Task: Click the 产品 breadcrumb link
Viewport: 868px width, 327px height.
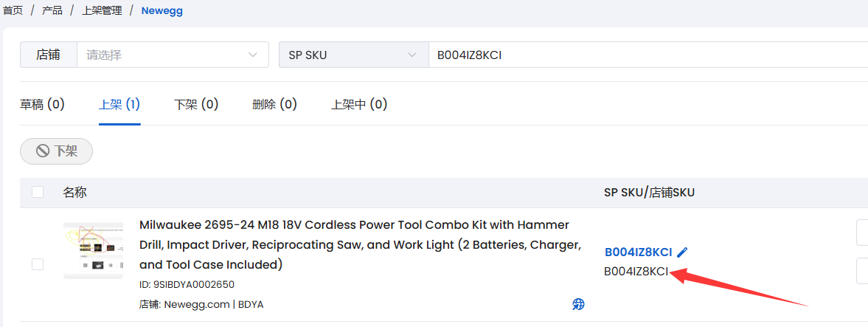Action: pyautogui.click(x=52, y=10)
